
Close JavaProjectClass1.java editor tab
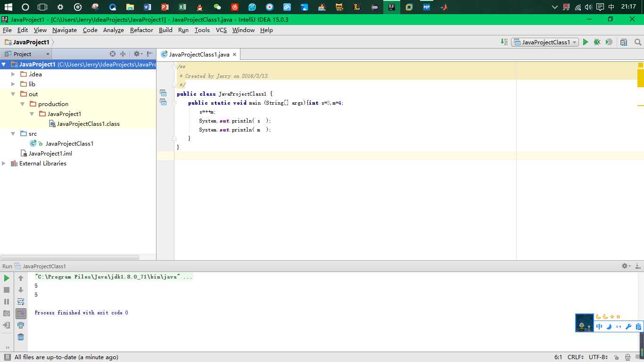(234, 54)
